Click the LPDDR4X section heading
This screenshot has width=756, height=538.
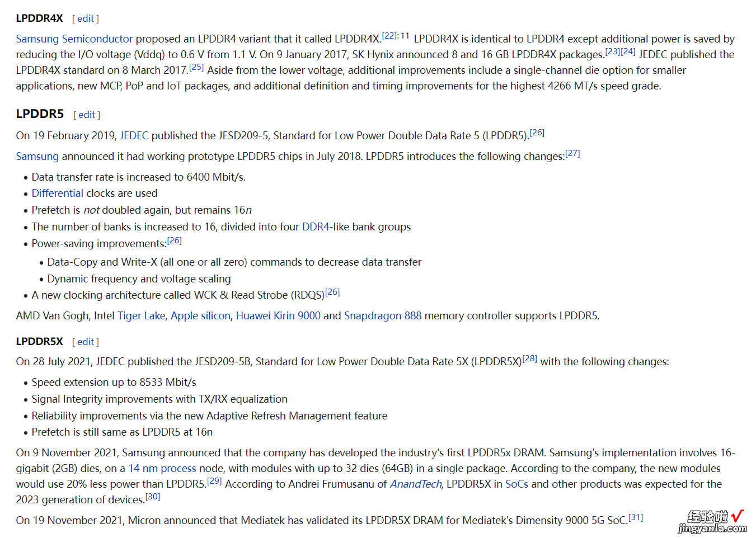tap(39, 18)
